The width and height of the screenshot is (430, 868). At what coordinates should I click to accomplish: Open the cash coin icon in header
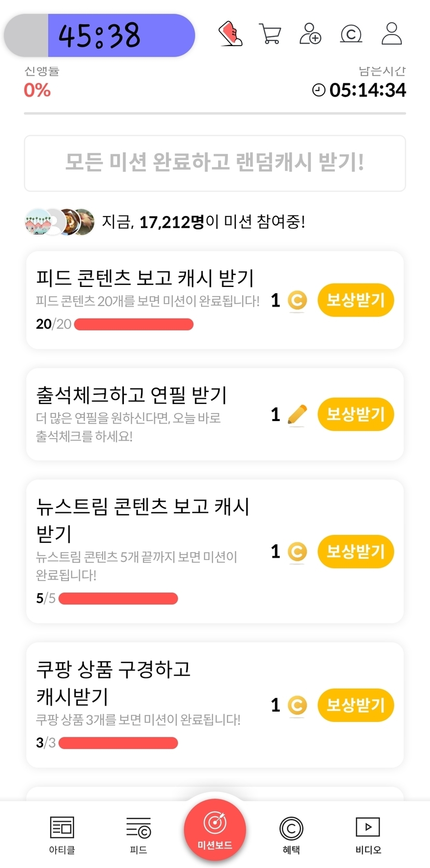tap(351, 34)
